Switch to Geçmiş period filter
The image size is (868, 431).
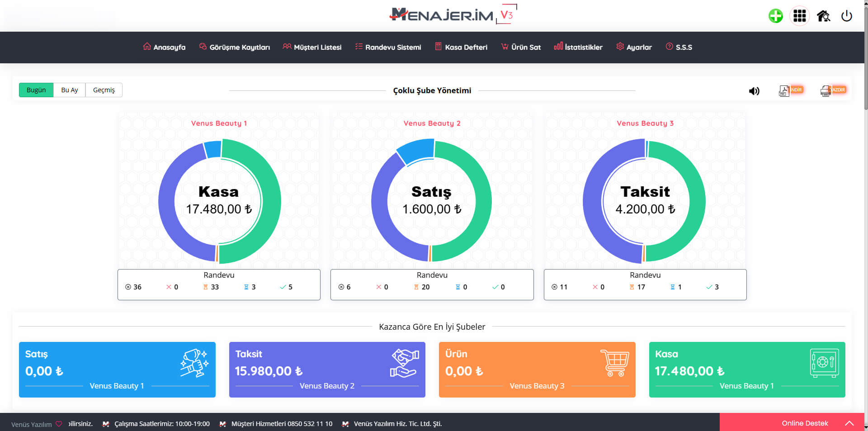point(104,90)
